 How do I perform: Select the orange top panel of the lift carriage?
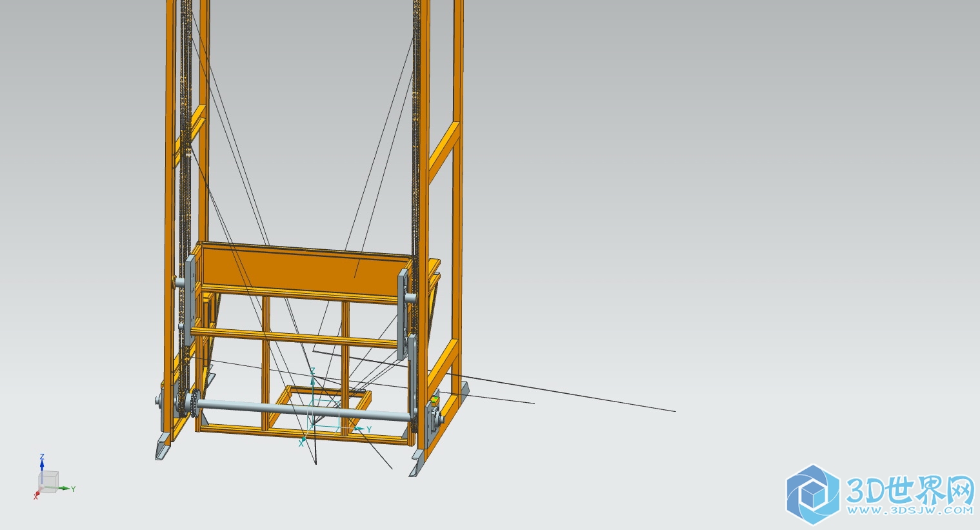306,269
